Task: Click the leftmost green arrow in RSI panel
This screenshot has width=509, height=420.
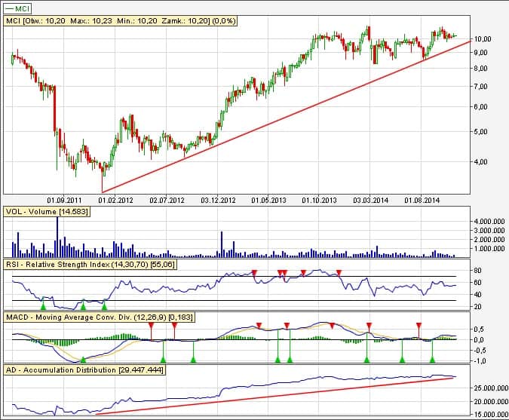Action: 44,306
